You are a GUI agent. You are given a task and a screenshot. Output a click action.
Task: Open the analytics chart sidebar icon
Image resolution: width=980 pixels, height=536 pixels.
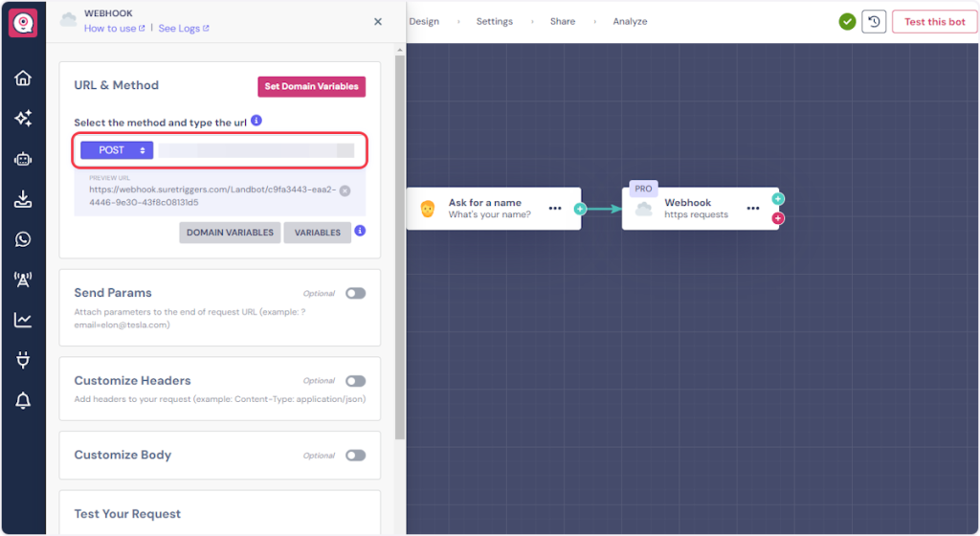tap(23, 320)
